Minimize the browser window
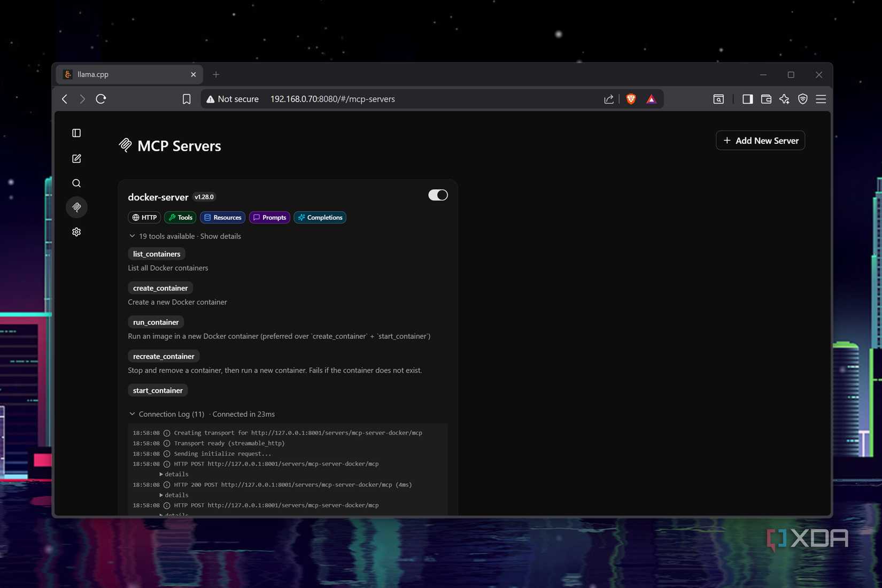 763,75
